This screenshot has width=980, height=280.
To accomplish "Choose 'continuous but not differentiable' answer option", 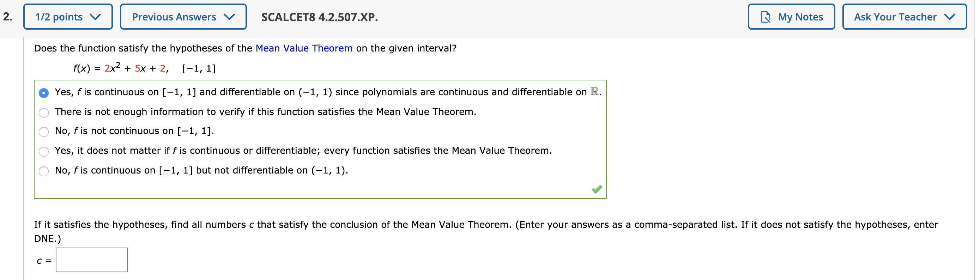I will pos(44,171).
